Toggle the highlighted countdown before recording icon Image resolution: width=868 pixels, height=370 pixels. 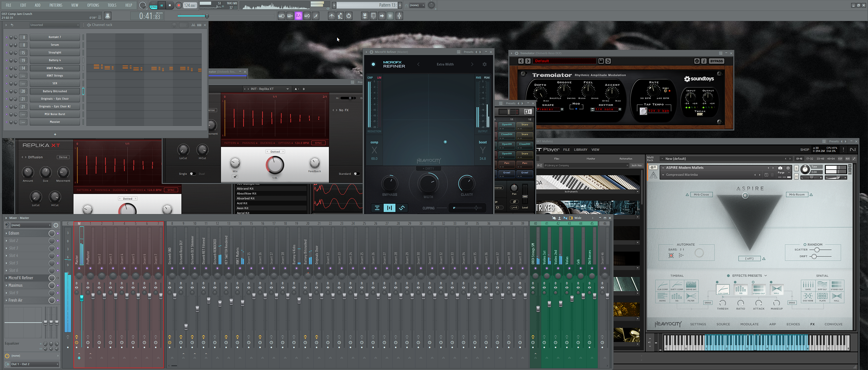click(x=298, y=16)
